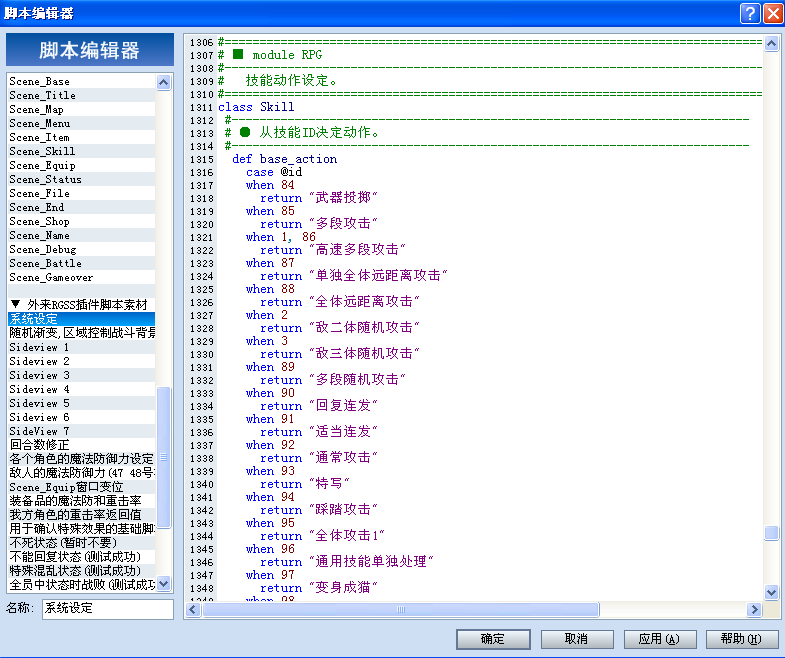Click script list scroll up arrow

[163, 82]
